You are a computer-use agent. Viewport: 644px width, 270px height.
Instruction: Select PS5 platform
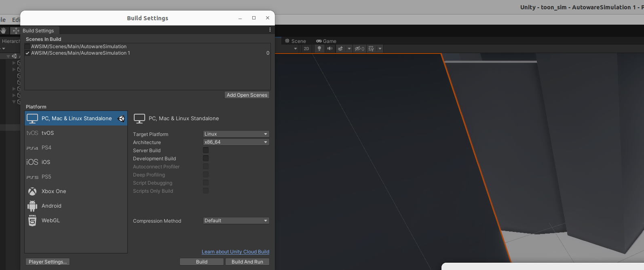point(76,176)
